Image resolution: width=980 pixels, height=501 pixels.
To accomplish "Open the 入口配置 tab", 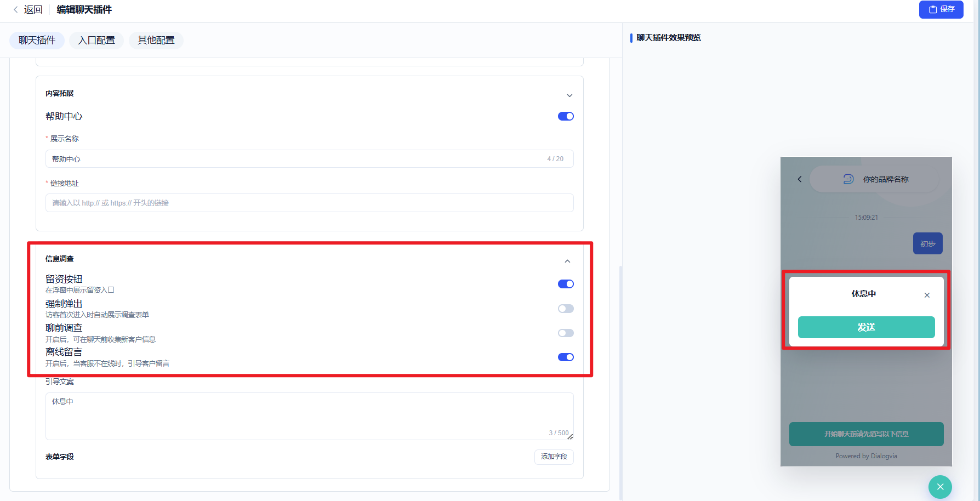I will pos(96,41).
